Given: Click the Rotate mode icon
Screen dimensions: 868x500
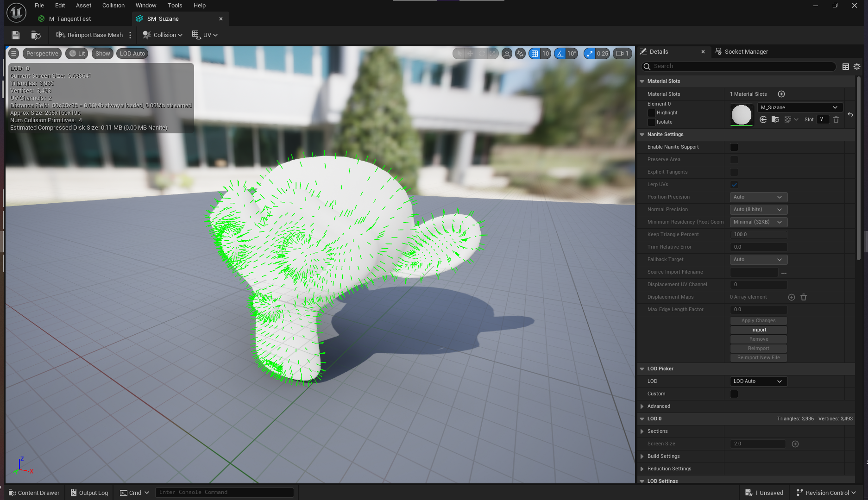Looking at the screenshot, I should point(482,54).
